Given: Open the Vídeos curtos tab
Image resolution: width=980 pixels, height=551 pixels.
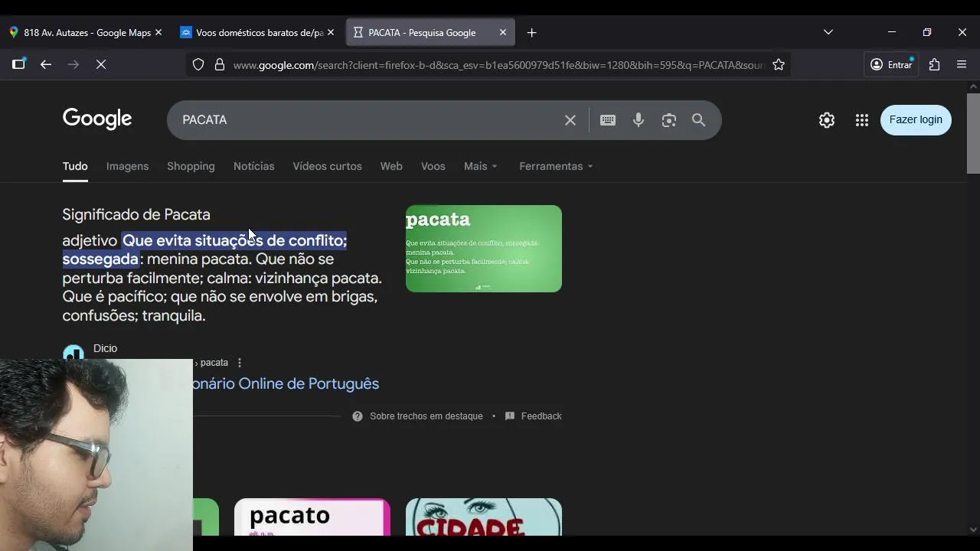Looking at the screenshot, I should click(x=327, y=166).
